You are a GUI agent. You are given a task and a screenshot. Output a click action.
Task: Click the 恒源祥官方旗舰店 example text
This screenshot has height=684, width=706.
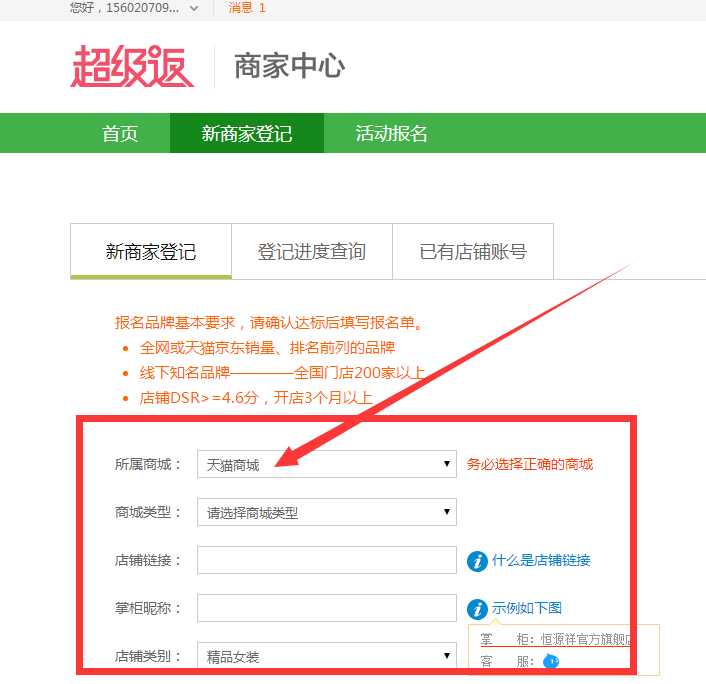[x=585, y=639]
